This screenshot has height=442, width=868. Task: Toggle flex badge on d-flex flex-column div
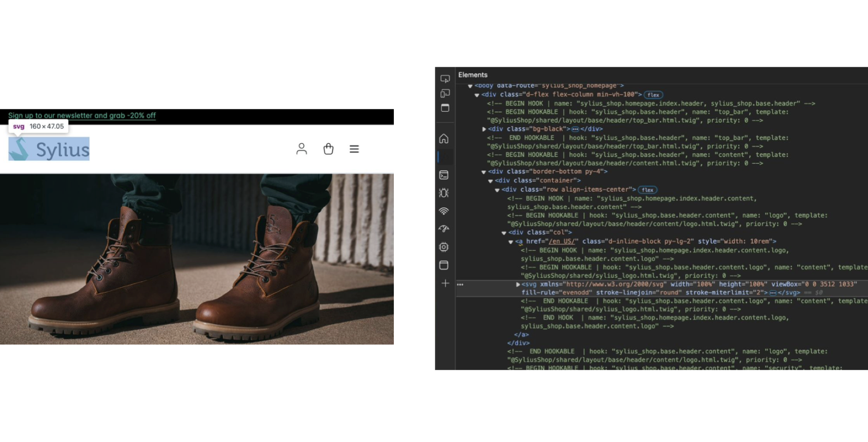click(653, 95)
